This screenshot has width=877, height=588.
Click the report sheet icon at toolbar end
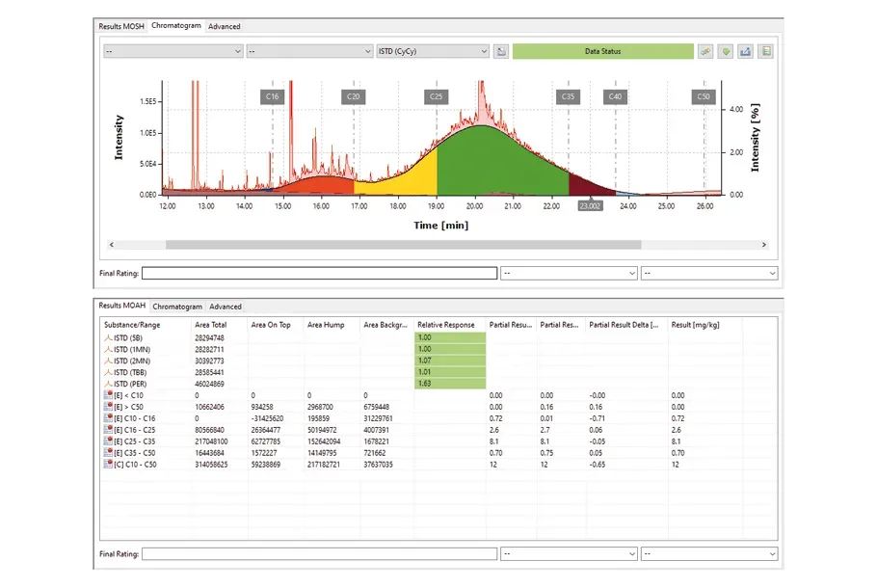[x=766, y=51]
